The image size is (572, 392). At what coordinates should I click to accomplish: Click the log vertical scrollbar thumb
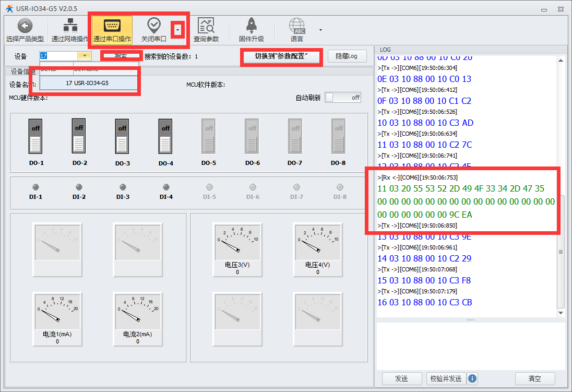(x=561, y=252)
